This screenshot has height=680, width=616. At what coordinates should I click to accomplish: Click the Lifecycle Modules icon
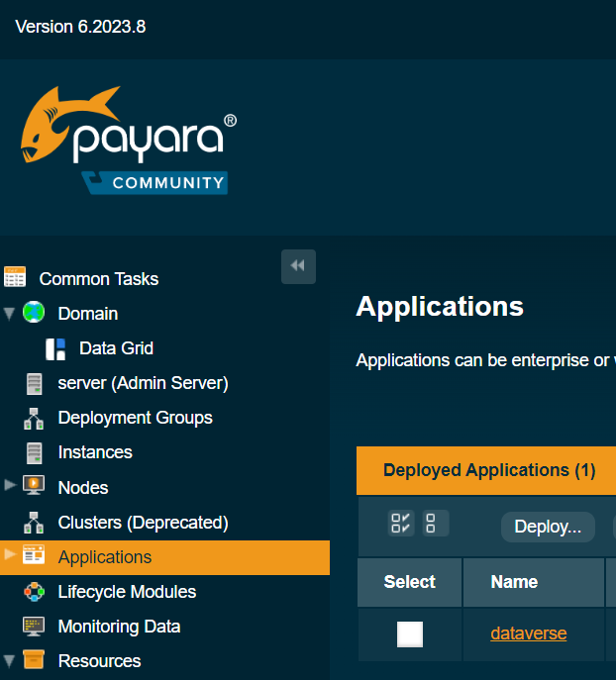tap(34, 592)
